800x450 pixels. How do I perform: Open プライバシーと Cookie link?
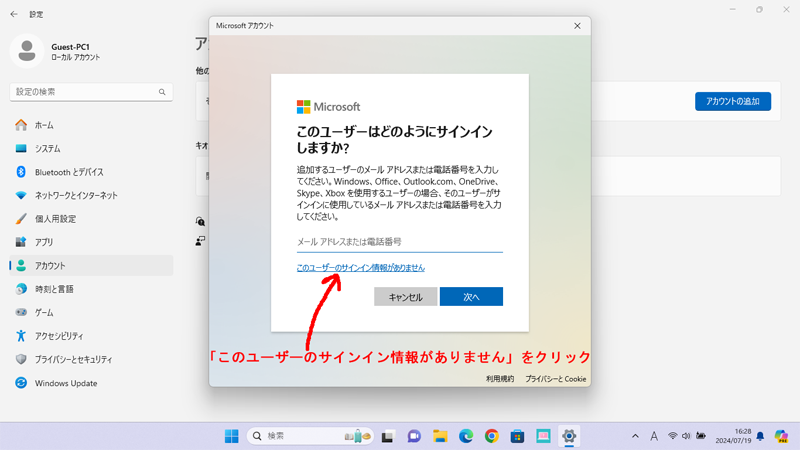pyautogui.click(x=556, y=379)
